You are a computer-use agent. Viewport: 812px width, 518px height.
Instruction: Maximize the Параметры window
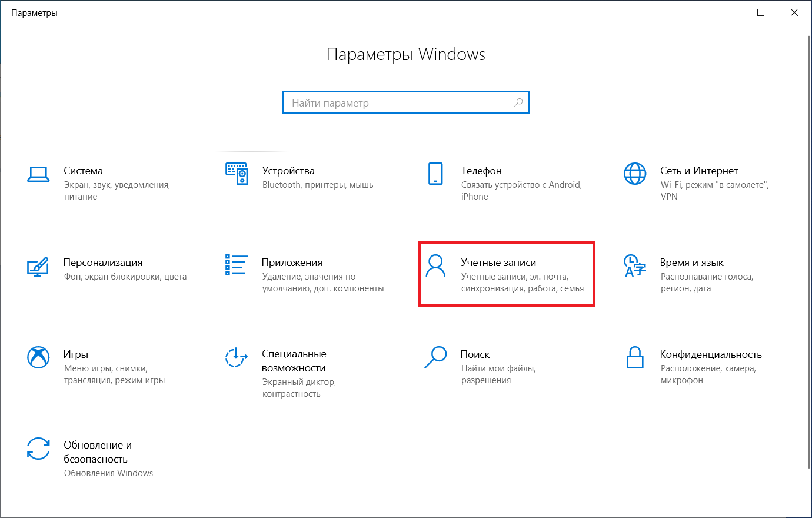coord(761,12)
